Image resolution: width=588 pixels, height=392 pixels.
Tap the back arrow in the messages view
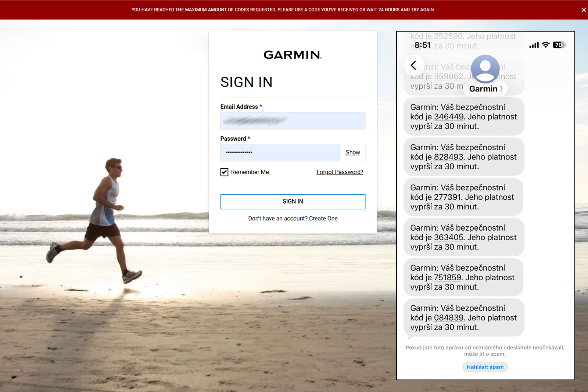(x=413, y=65)
